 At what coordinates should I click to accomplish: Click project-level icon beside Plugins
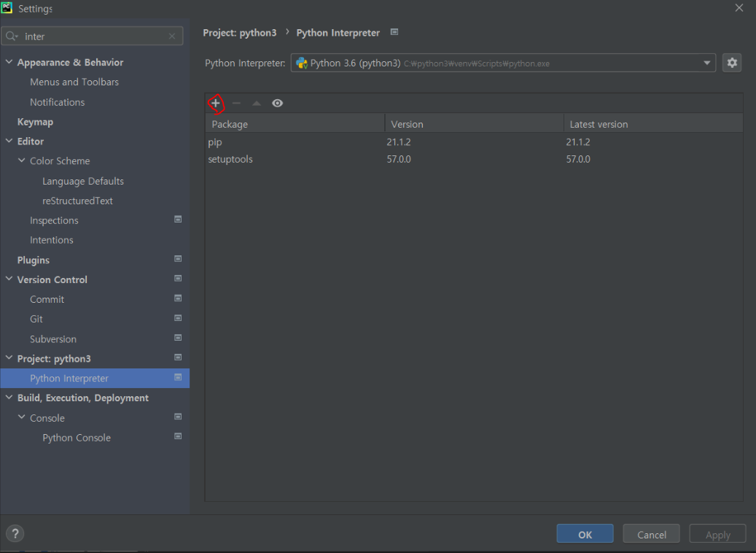click(x=178, y=259)
